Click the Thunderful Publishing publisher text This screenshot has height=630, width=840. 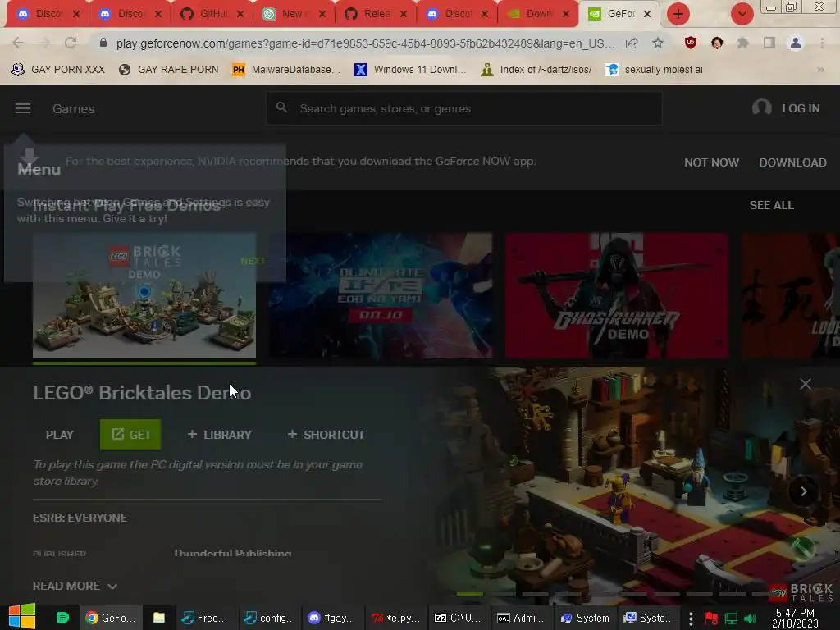pyautogui.click(x=232, y=552)
